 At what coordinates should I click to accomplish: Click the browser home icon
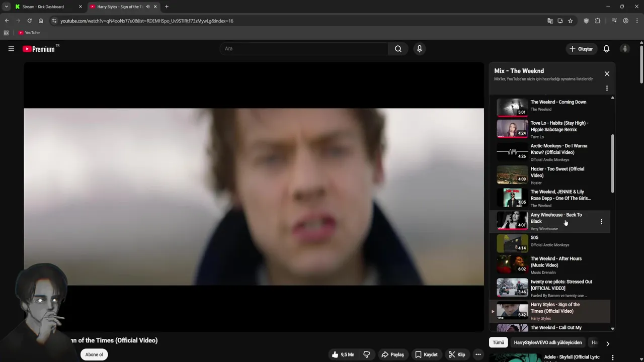point(41,21)
